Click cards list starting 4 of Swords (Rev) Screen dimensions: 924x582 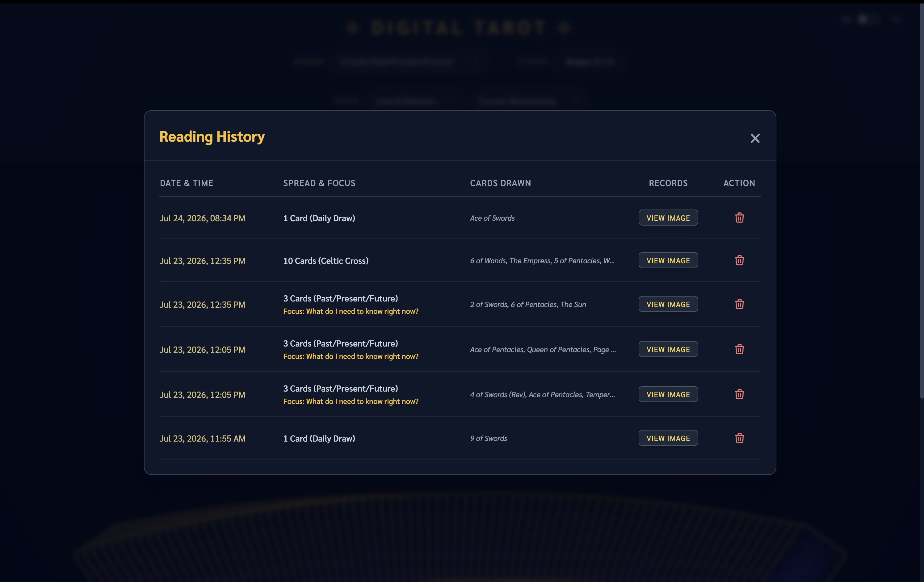(x=542, y=394)
